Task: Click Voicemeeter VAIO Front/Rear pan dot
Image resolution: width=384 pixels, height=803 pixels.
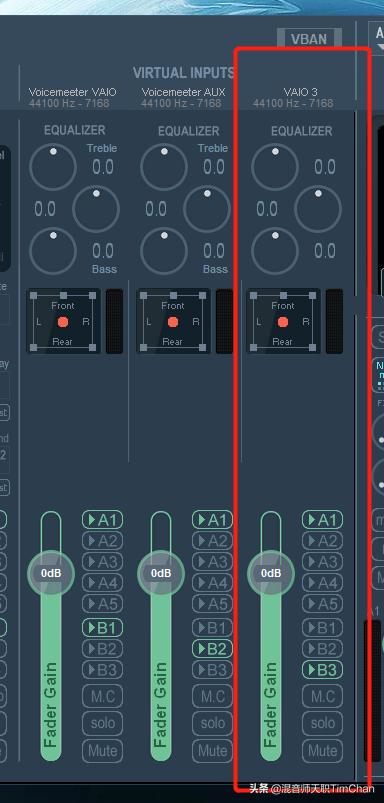Action: (x=63, y=322)
